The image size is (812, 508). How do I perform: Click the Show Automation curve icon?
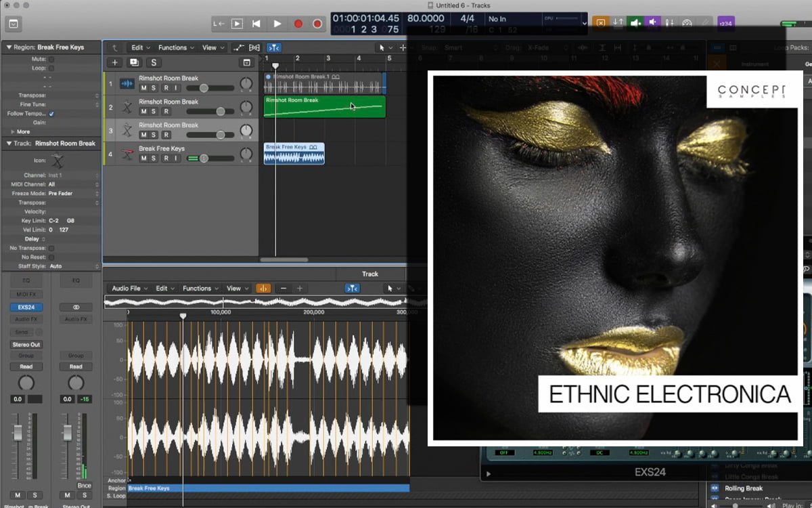tap(238, 47)
